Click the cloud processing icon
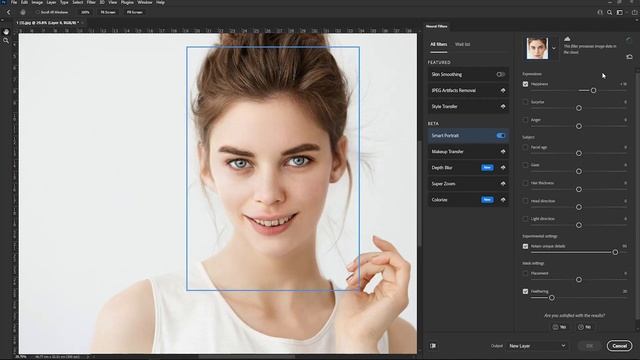Screen dimensions: 640x360 (x=567, y=39)
